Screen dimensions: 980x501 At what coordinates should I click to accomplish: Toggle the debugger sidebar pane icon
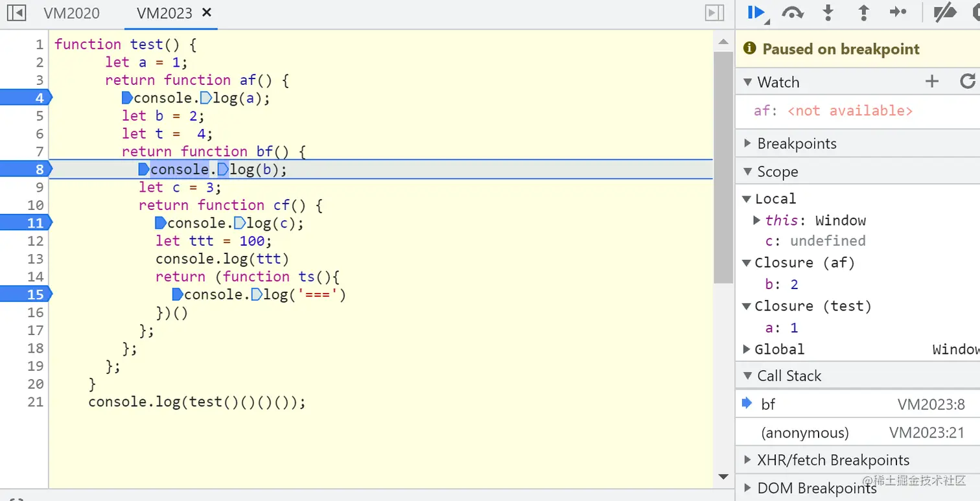point(714,13)
